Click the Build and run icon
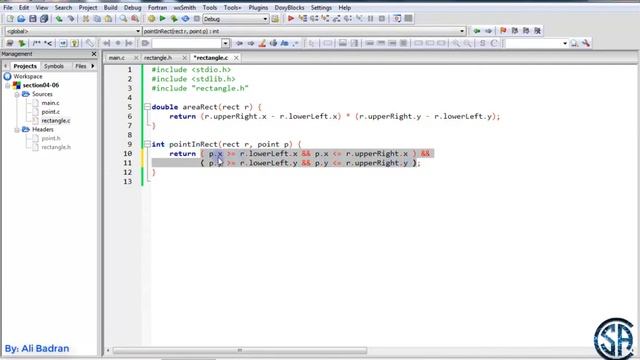640x360 pixels. click(174, 19)
